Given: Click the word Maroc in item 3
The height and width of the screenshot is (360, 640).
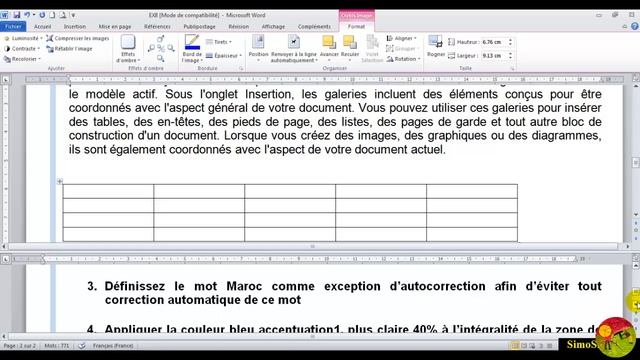Looking at the screenshot, I should point(244,286).
